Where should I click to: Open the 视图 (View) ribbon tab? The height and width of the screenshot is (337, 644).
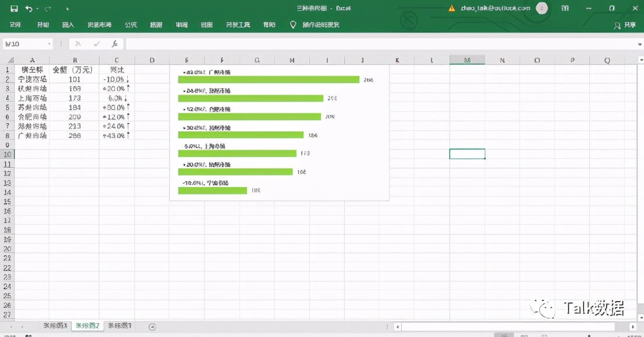(x=206, y=25)
